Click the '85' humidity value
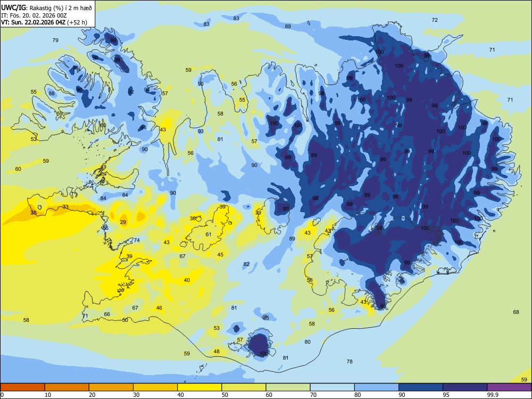532x399 pixels. pos(266,318)
